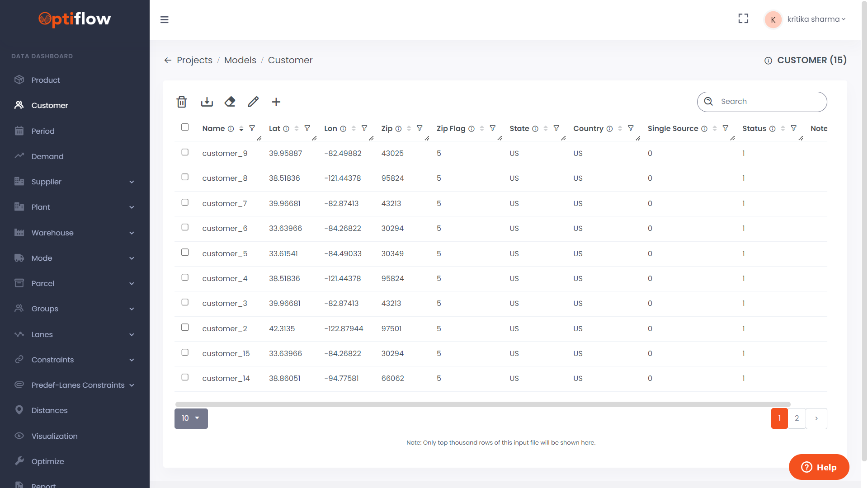This screenshot has height=488, width=868.
Task: Select all rows with header checkbox
Action: point(185,127)
